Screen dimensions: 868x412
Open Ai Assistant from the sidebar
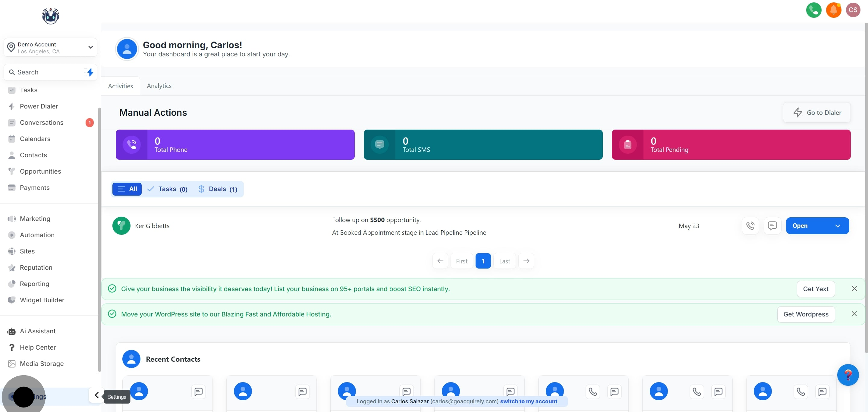pyautogui.click(x=37, y=331)
